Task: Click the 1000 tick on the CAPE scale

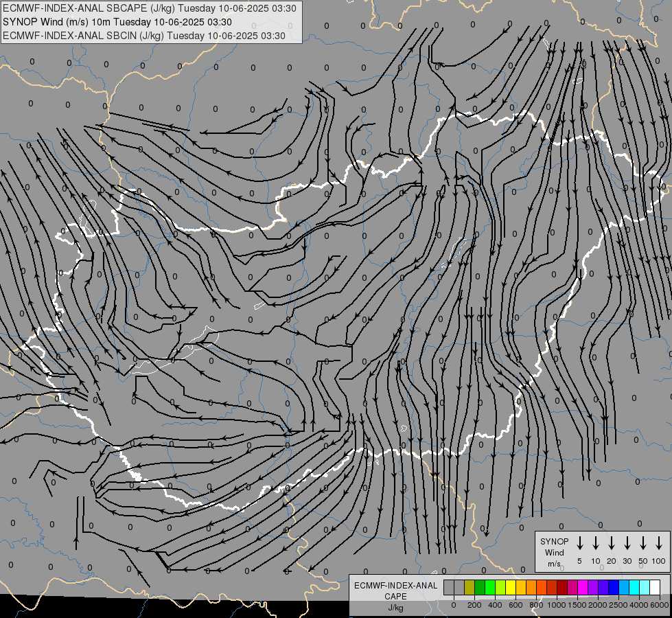Action: 557,605
